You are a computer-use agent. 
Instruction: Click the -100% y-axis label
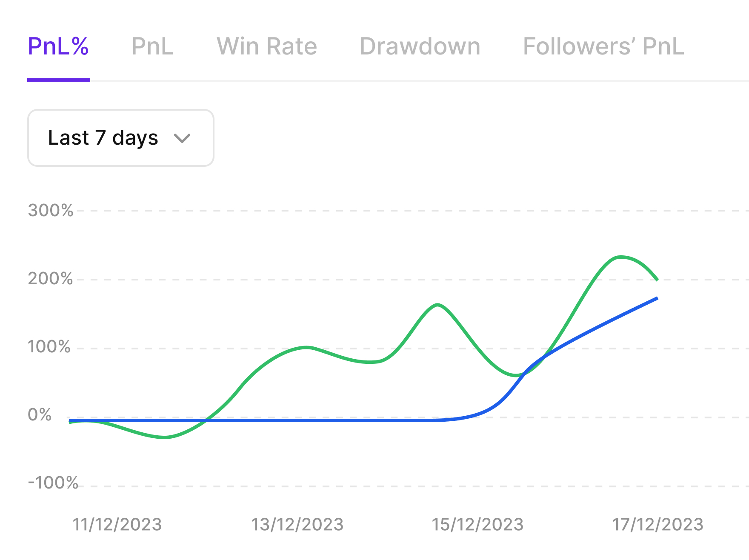(53, 483)
